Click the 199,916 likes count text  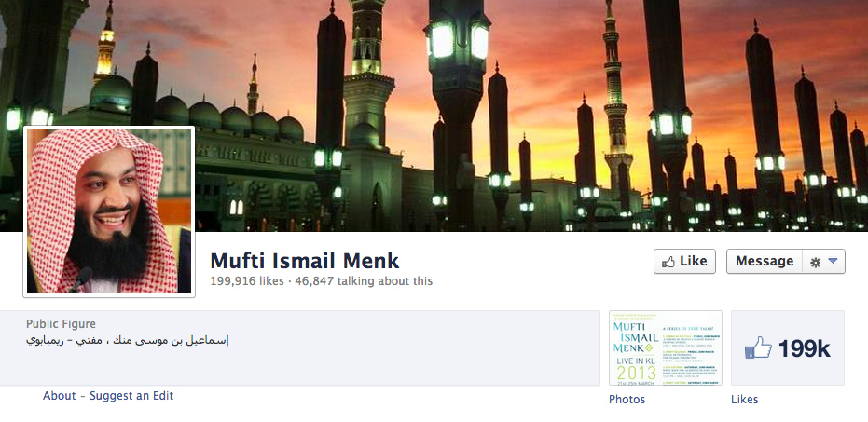click(x=247, y=281)
